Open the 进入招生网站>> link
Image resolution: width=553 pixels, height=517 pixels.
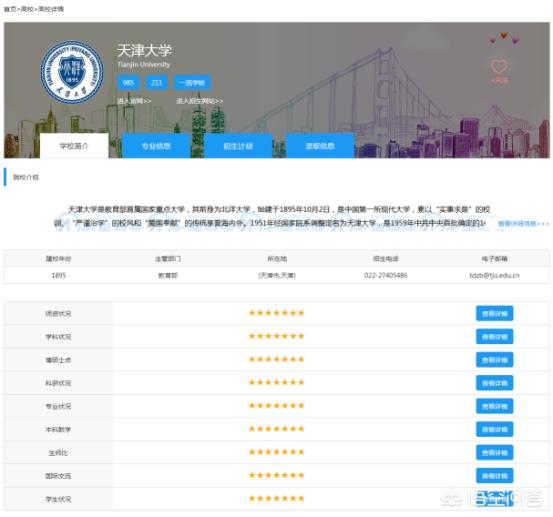(200, 101)
